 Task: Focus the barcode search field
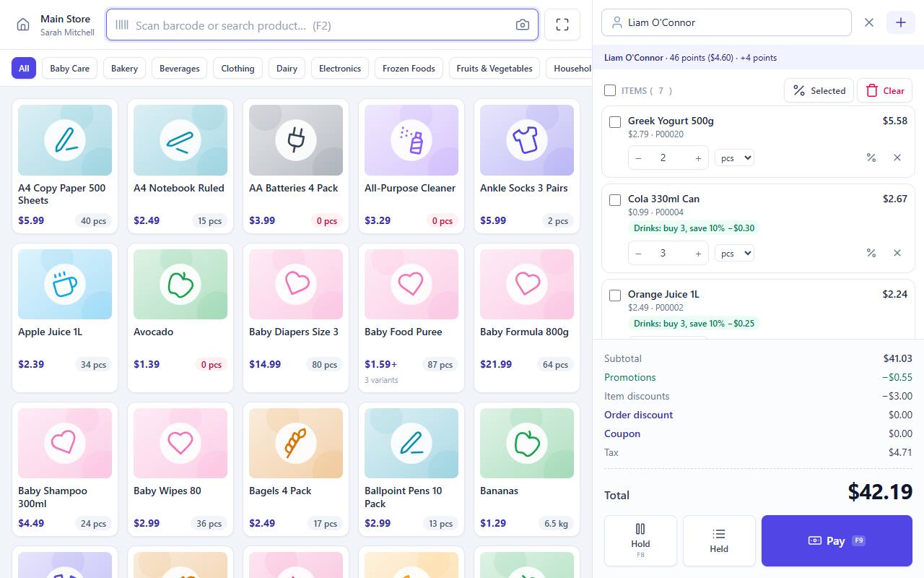tap(322, 25)
